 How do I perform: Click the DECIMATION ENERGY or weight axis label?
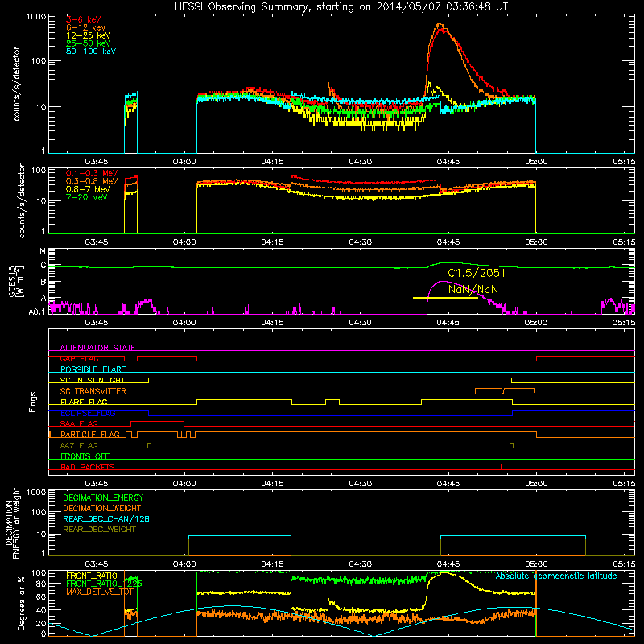(12, 522)
